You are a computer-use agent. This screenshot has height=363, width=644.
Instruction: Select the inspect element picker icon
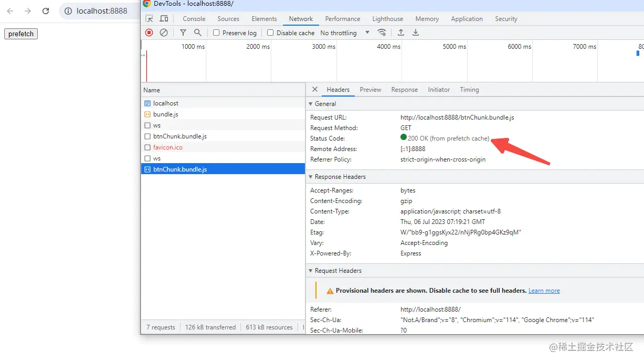click(x=150, y=19)
